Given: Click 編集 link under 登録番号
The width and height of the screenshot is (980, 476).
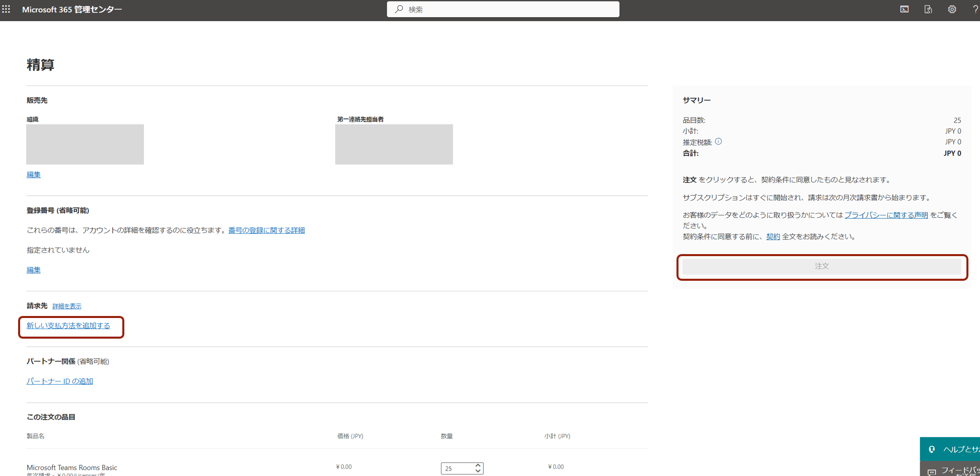Looking at the screenshot, I should pos(34,270).
